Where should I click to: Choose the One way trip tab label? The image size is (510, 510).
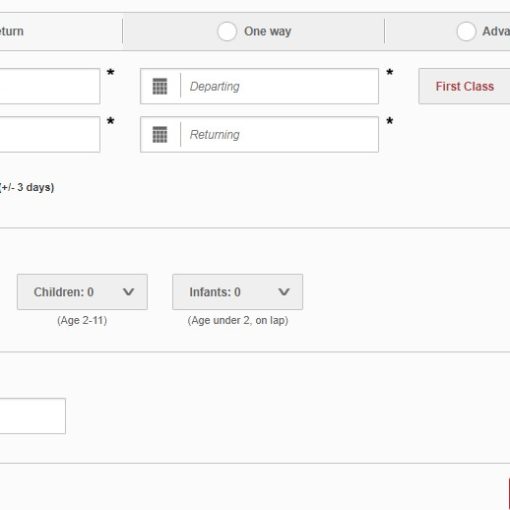pyautogui.click(x=268, y=31)
